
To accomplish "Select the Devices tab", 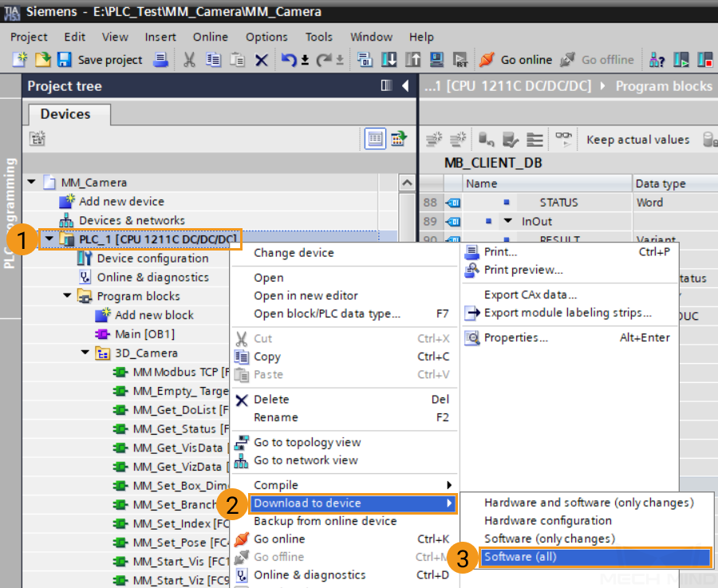I will (65, 114).
